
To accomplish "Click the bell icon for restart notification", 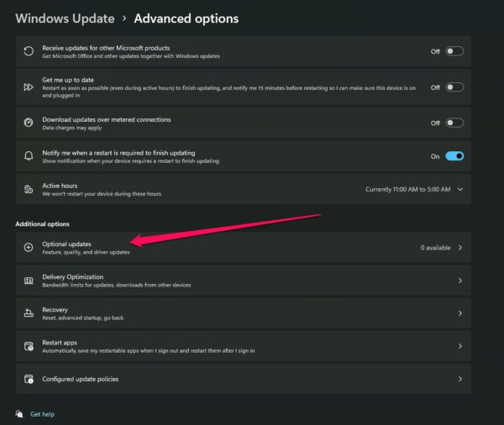I will [28, 156].
